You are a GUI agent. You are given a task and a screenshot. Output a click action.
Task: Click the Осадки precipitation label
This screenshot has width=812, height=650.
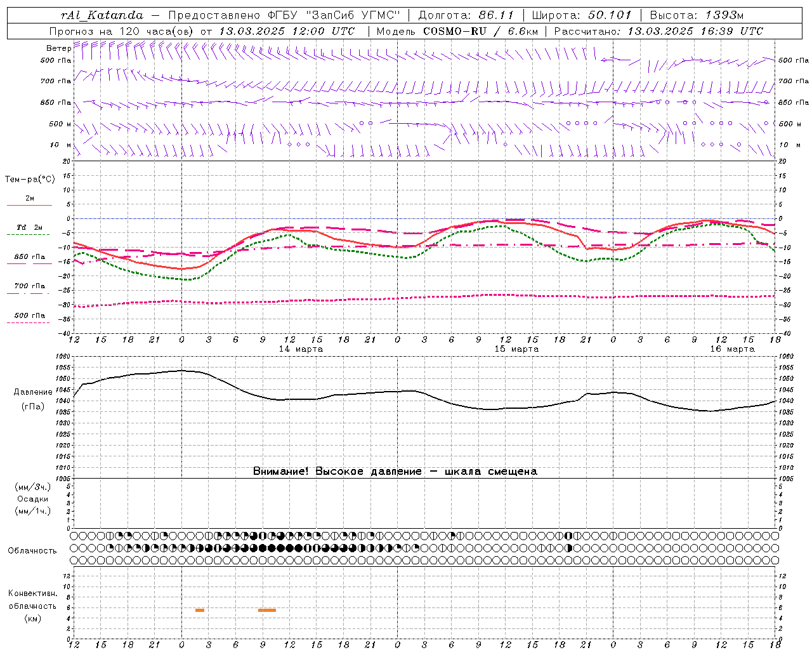click(33, 499)
